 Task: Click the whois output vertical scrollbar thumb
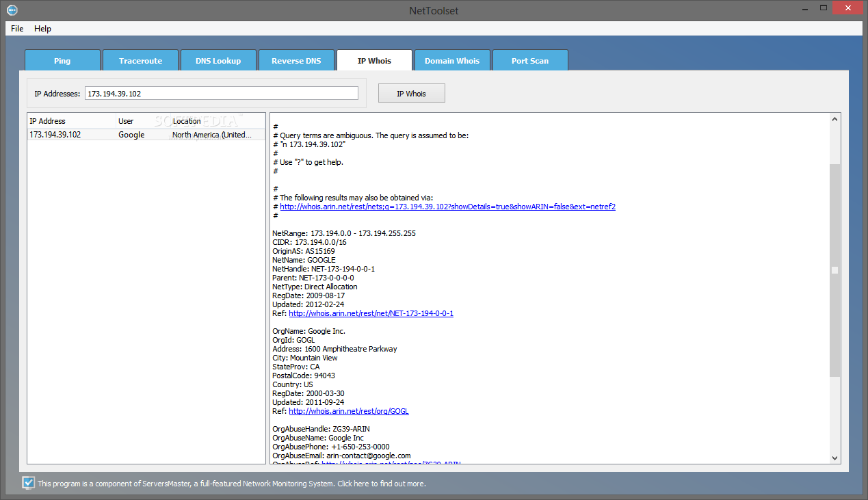tap(834, 270)
